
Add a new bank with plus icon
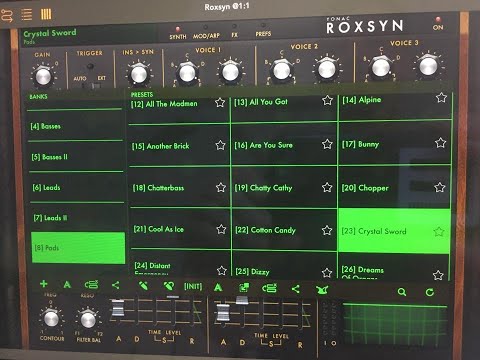pos(43,284)
